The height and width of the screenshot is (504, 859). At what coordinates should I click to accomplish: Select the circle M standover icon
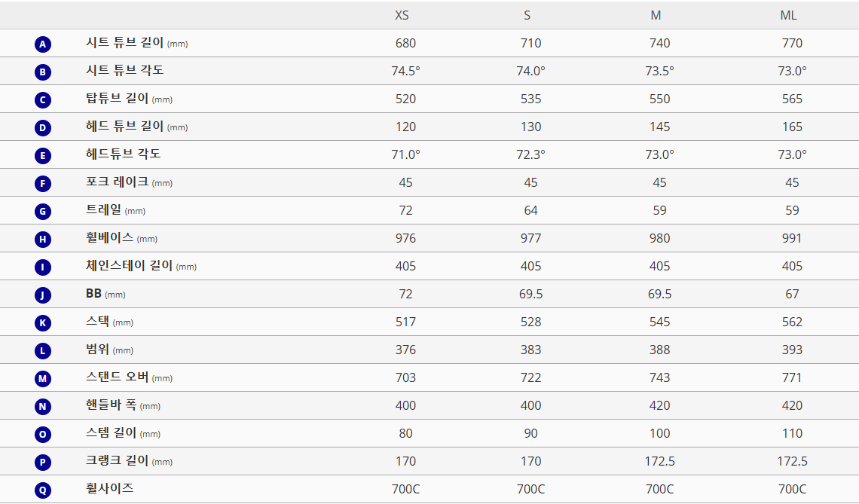pyautogui.click(x=43, y=378)
